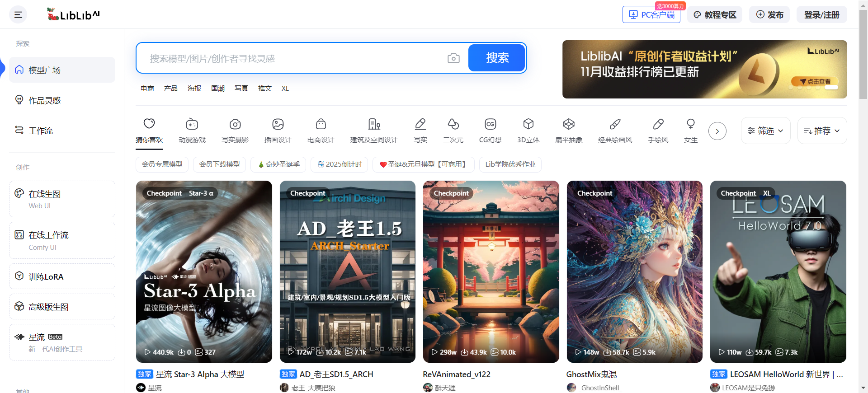The width and height of the screenshot is (868, 393).
Task: Select the 二次元 category icon
Action: click(453, 131)
